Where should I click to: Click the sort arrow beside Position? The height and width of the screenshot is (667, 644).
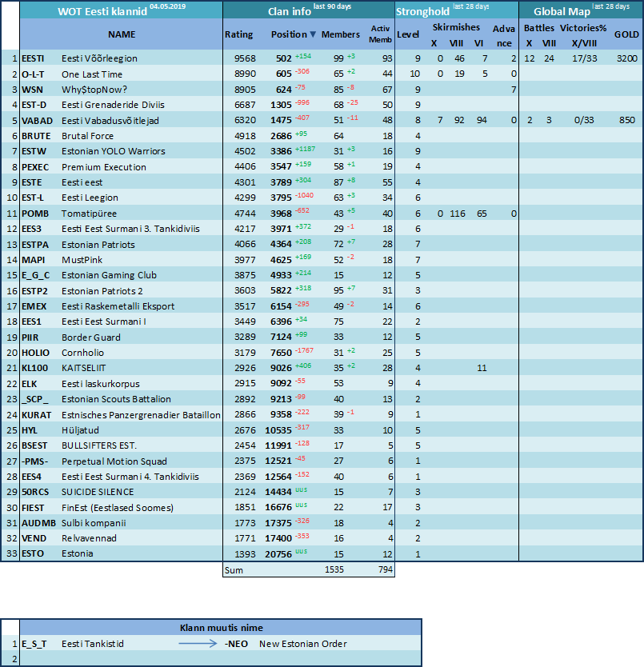point(313,34)
